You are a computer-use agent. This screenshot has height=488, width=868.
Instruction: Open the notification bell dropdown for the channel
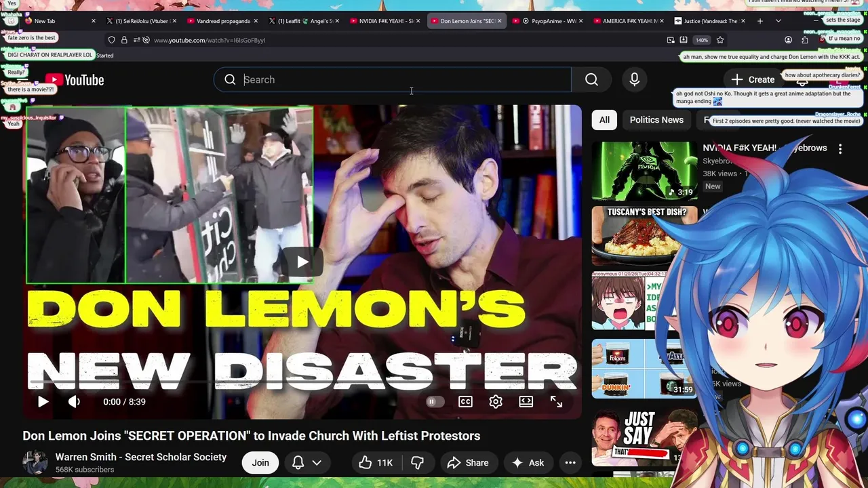pyautogui.click(x=307, y=462)
